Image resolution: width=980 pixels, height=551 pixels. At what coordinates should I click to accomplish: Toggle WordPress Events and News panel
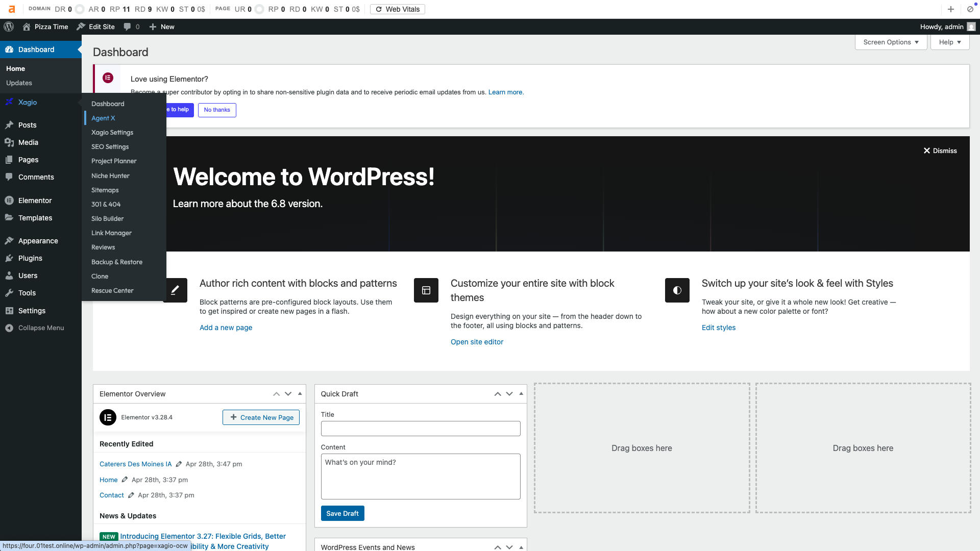point(521,547)
